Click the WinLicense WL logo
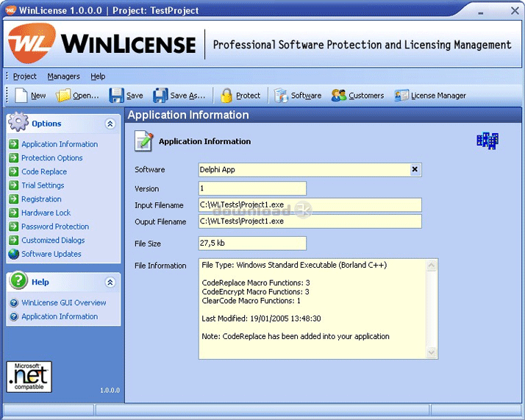This screenshot has width=525, height=420. 32,43
